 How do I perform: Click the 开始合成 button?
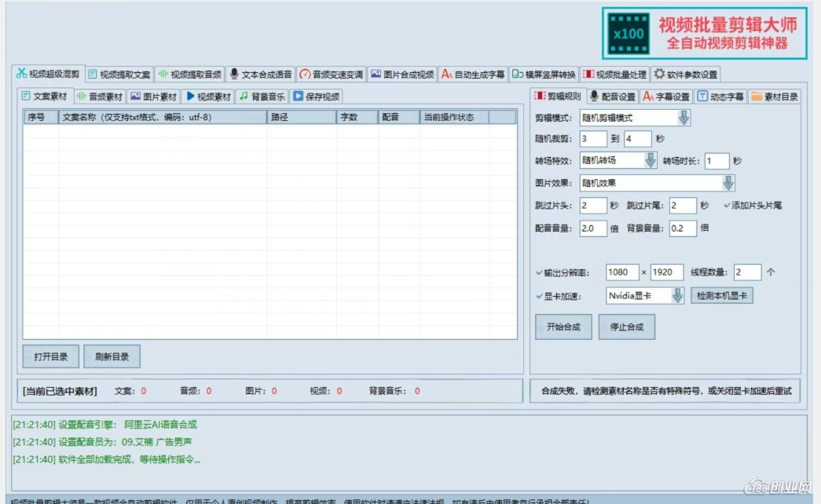(563, 327)
